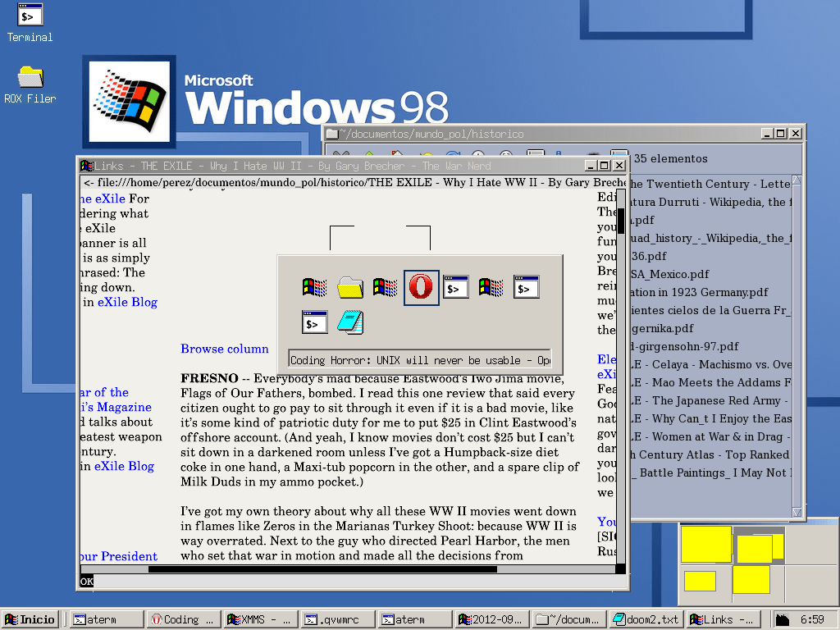Select 'The Japanese Red Army' file
Image resolution: width=840 pixels, height=630 pixels.
[710, 400]
